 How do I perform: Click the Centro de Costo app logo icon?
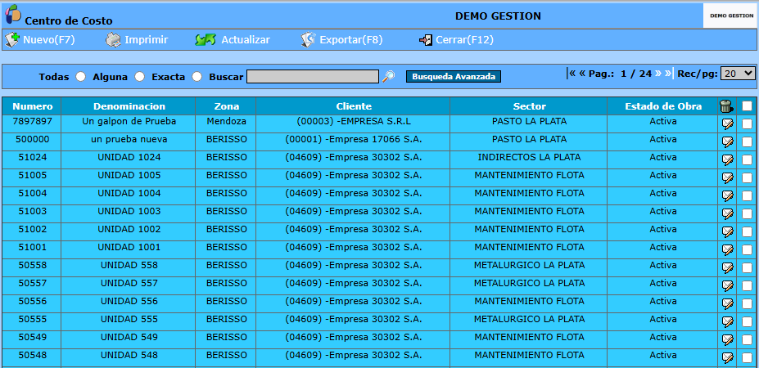click(13, 14)
